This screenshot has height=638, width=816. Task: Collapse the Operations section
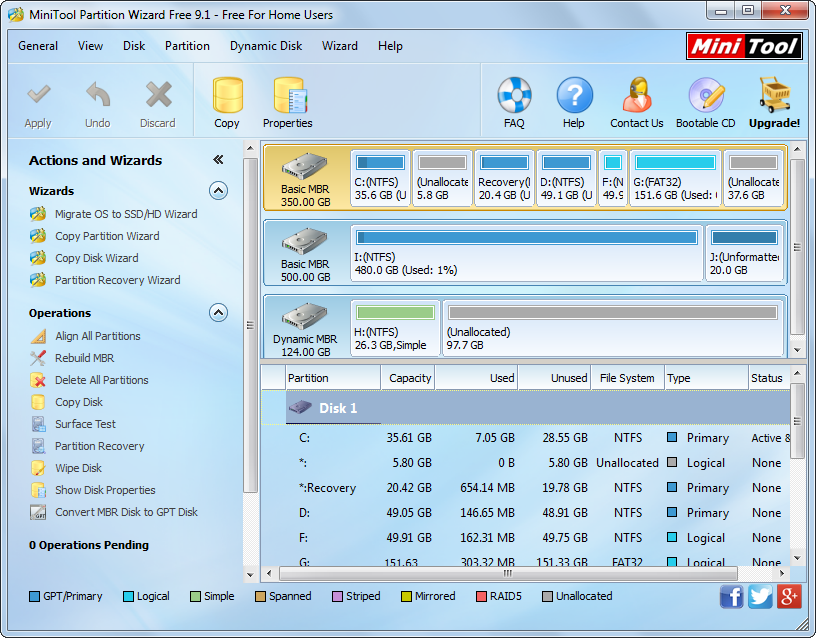(x=219, y=313)
